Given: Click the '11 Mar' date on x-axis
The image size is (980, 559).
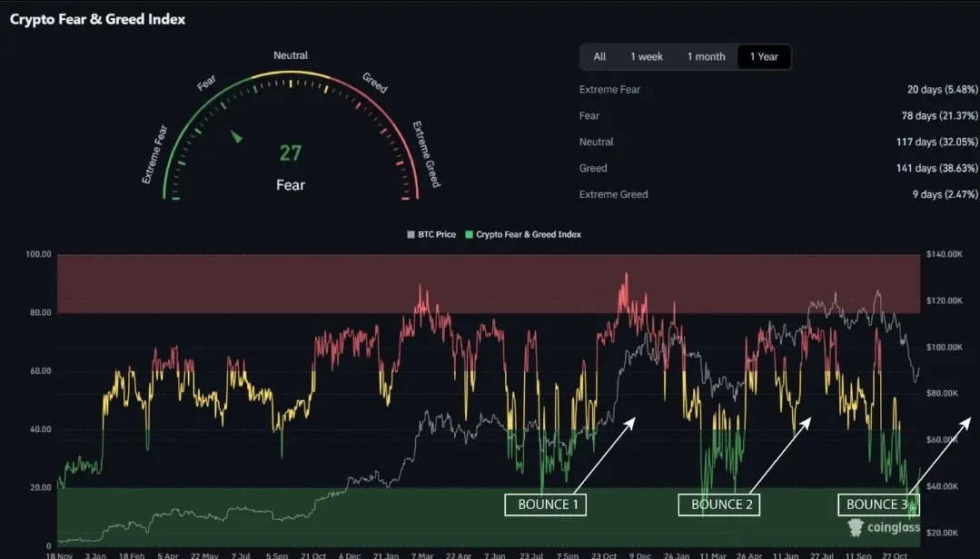Looking at the screenshot, I should [x=713, y=555].
